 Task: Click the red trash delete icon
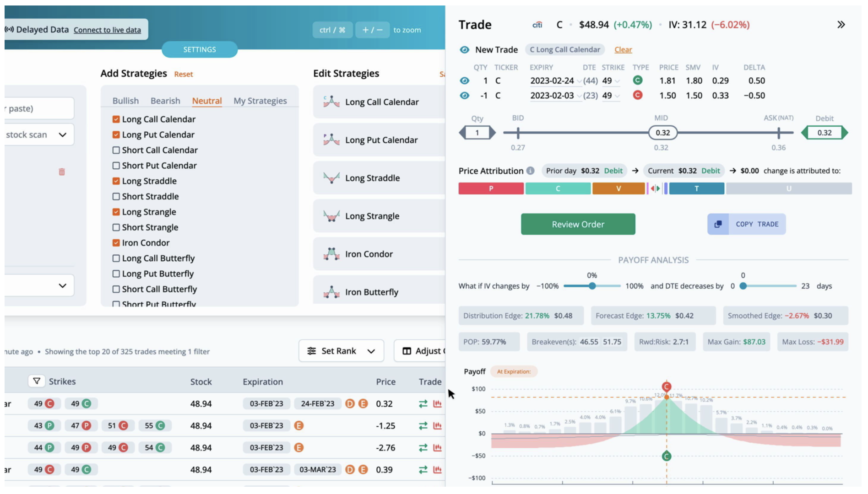62,172
